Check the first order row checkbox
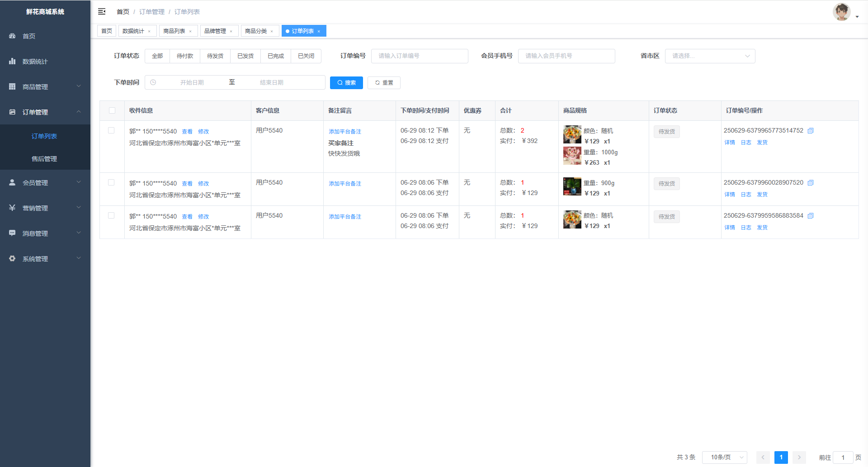This screenshot has height=467, width=868. point(111,130)
